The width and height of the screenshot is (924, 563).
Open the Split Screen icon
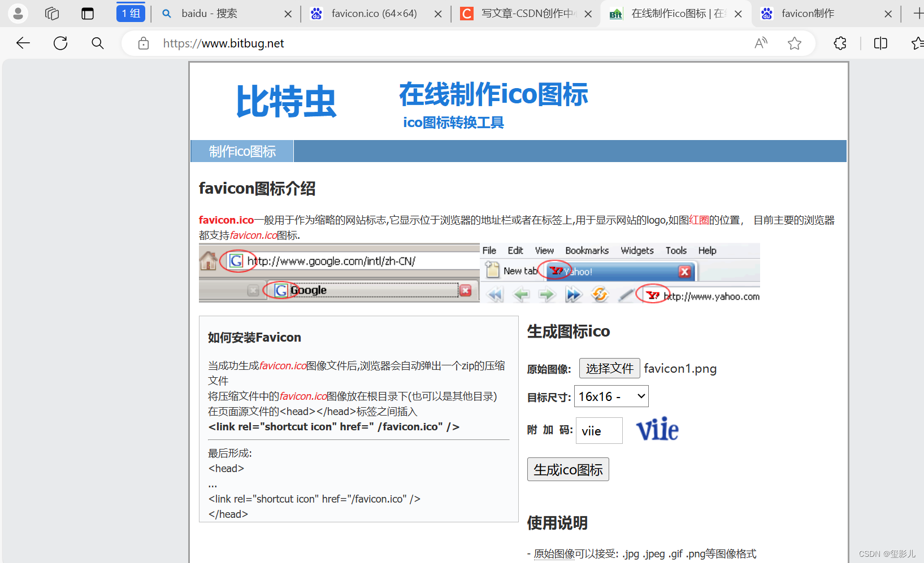(x=880, y=43)
